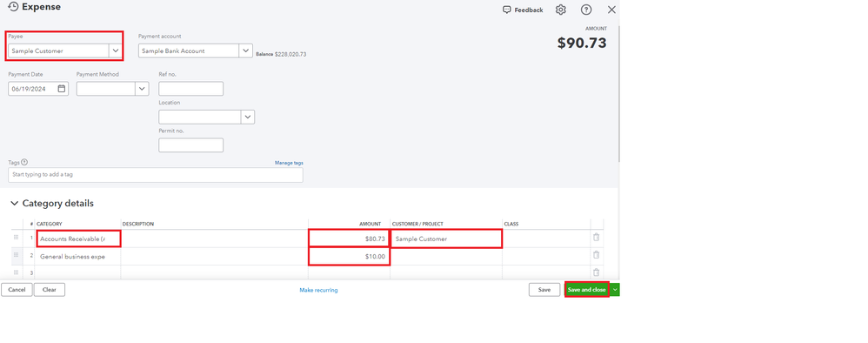868x343 pixels.
Task: Open the Payee dropdown arrow
Action: pyautogui.click(x=115, y=50)
